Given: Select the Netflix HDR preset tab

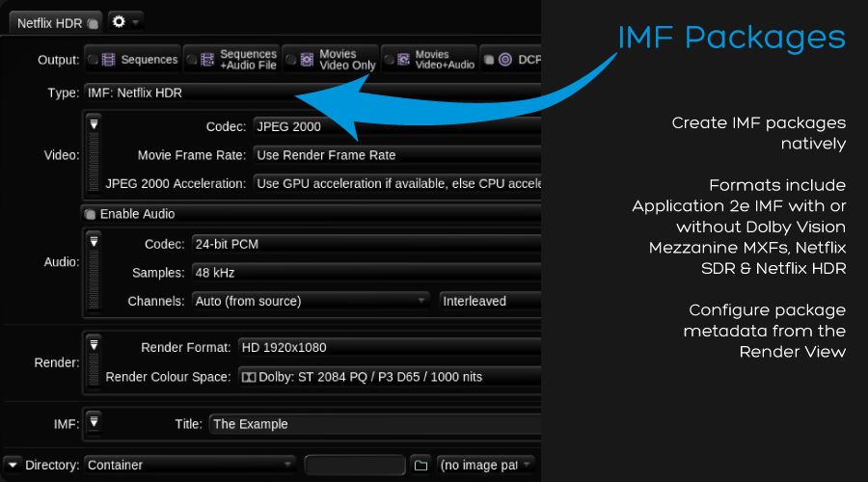Looking at the screenshot, I should pos(55,23).
